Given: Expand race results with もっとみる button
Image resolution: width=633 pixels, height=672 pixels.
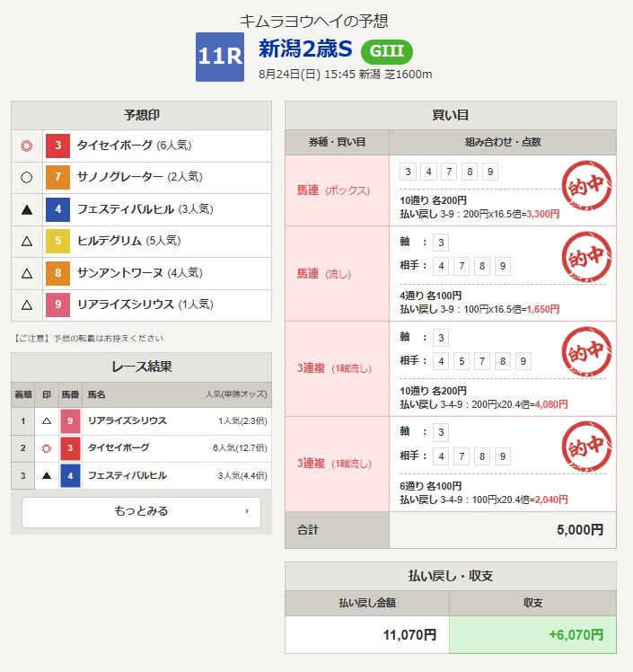Looking at the screenshot, I should click(x=141, y=512).
